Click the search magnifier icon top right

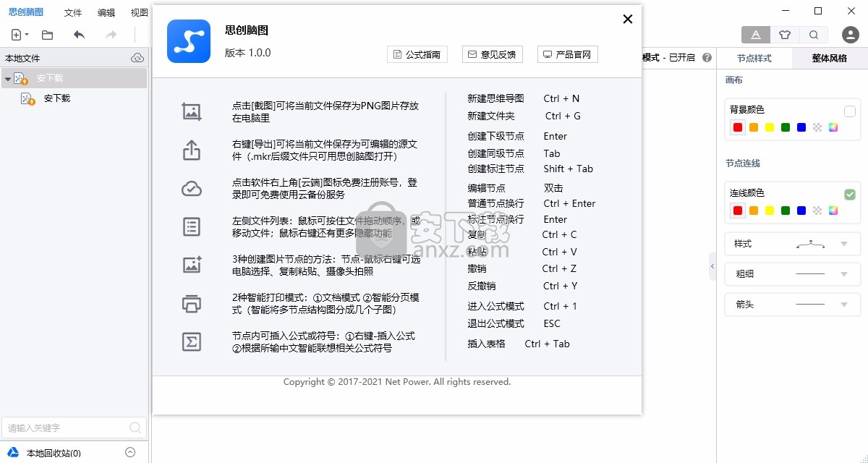(814, 35)
